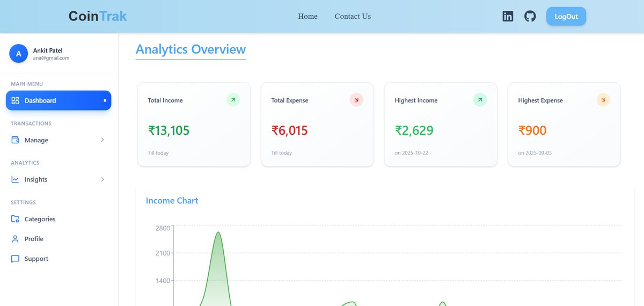The height and width of the screenshot is (306, 644).
Task: Click the ₹2,629 highest income value
Action: pyautogui.click(x=414, y=130)
